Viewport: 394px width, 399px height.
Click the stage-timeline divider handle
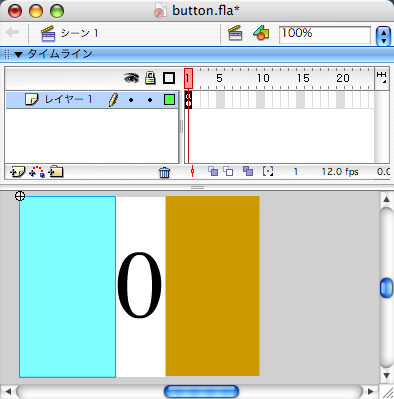point(197,188)
